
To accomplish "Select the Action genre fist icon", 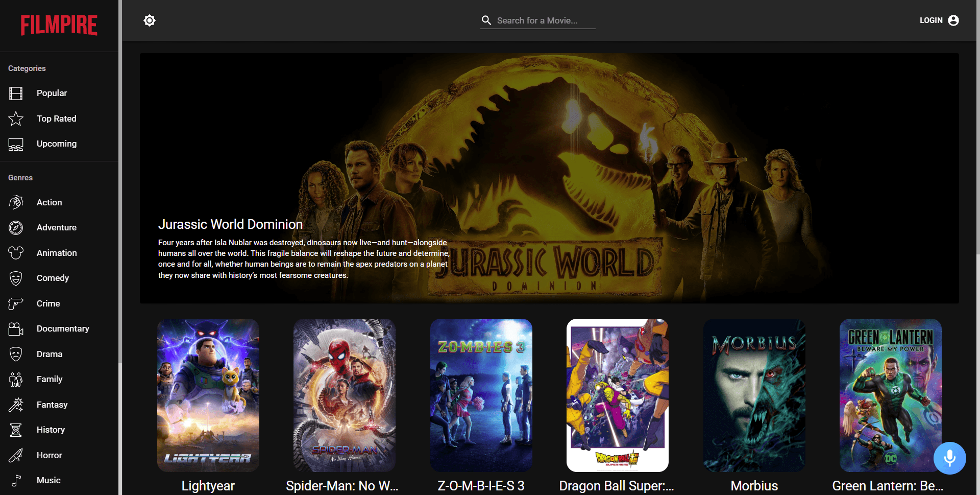I will coord(16,202).
